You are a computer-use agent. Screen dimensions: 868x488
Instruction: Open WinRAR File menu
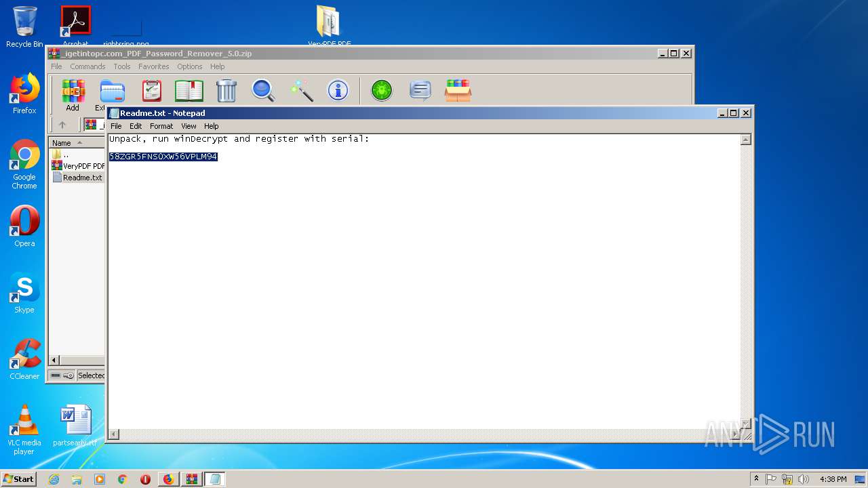pyautogui.click(x=56, y=66)
